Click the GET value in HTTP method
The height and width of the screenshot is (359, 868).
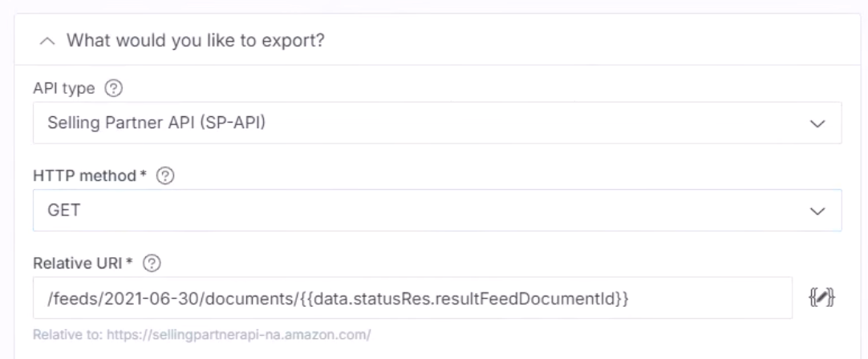pyautogui.click(x=63, y=210)
